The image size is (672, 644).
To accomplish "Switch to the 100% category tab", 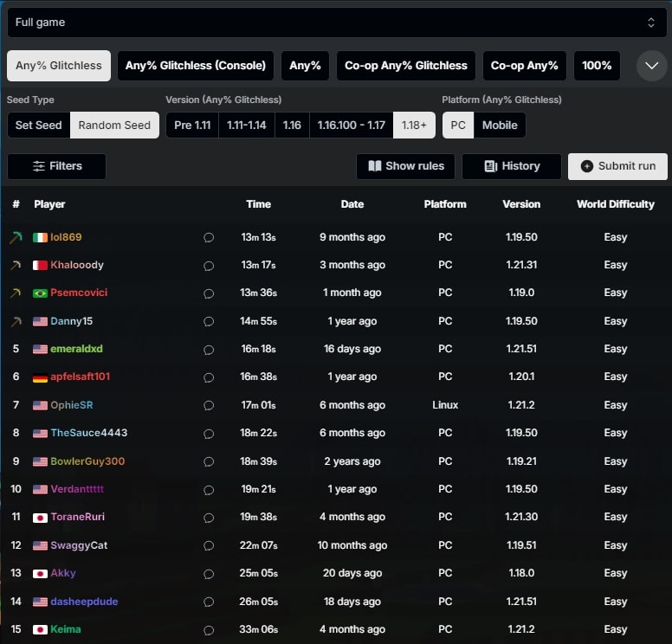I will [x=597, y=66].
